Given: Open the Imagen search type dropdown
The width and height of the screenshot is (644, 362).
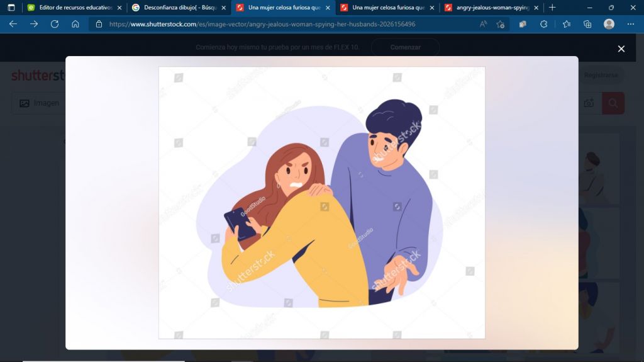Looking at the screenshot, I should [39, 103].
